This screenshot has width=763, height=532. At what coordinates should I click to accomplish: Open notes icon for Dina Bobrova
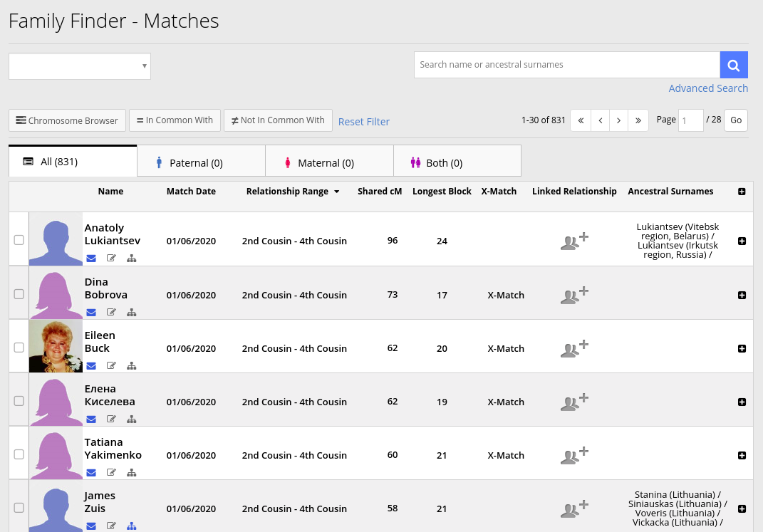click(111, 312)
